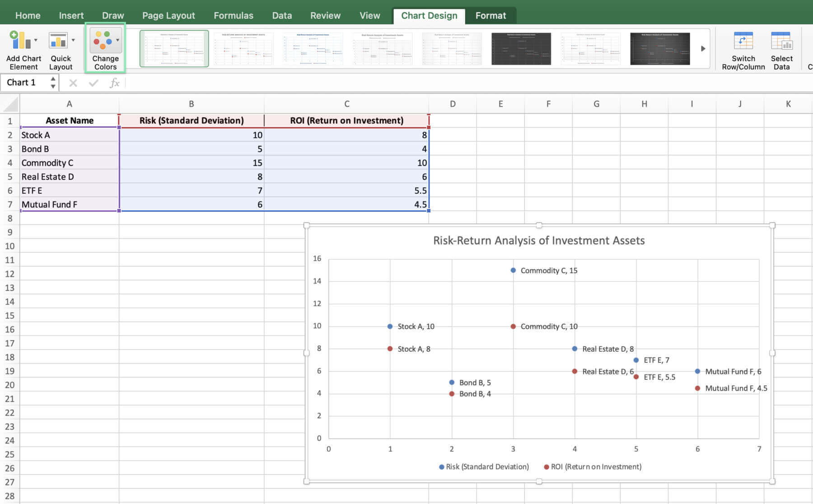Apply the fourth chart style thumbnail
The height and width of the screenshot is (504, 813).
[x=382, y=48]
